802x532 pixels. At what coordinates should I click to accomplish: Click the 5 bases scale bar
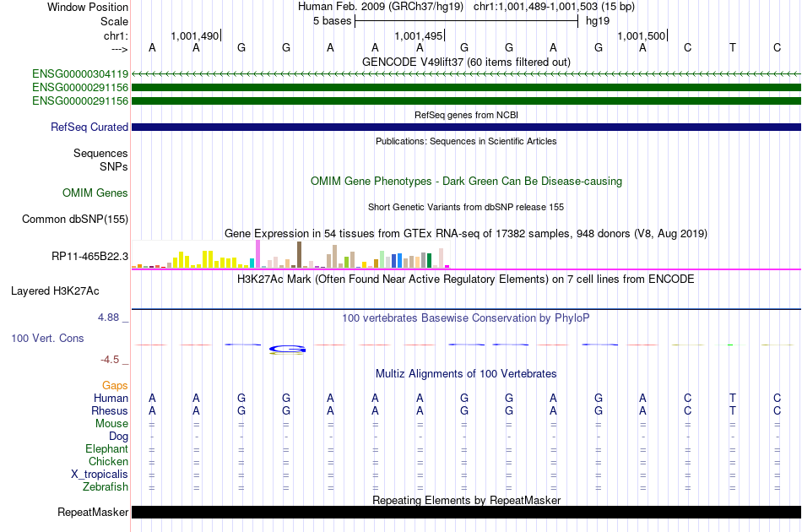[x=466, y=21]
